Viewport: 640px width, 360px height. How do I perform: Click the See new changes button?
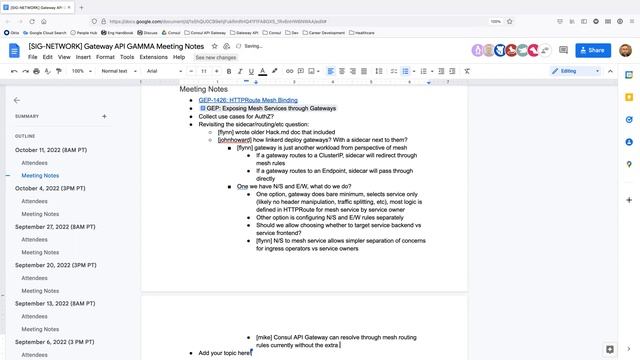click(x=216, y=58)
